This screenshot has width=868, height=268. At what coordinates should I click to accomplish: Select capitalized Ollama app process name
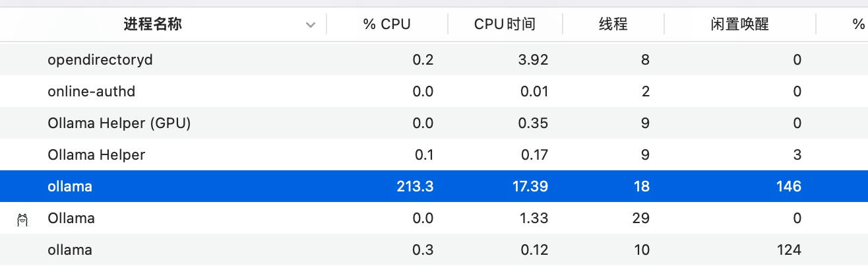tap(71, 218)
